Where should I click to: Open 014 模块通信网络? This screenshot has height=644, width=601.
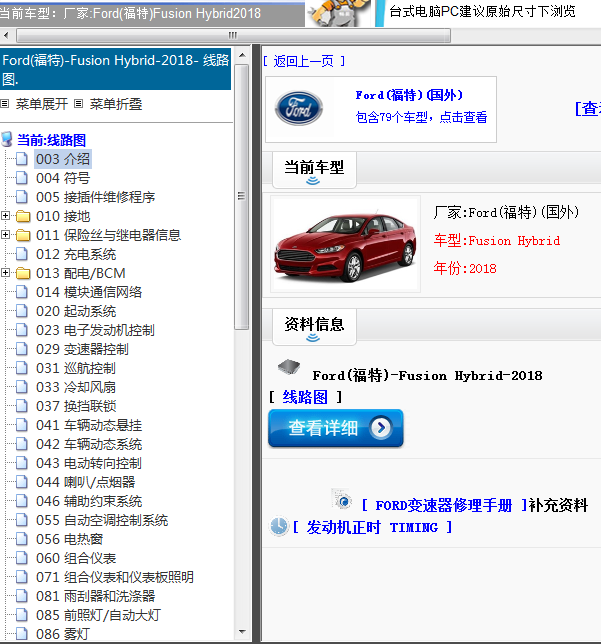89,292
